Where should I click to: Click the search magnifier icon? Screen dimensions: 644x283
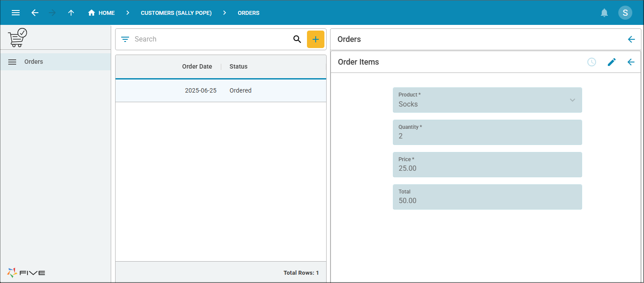[x=297, y=39]
